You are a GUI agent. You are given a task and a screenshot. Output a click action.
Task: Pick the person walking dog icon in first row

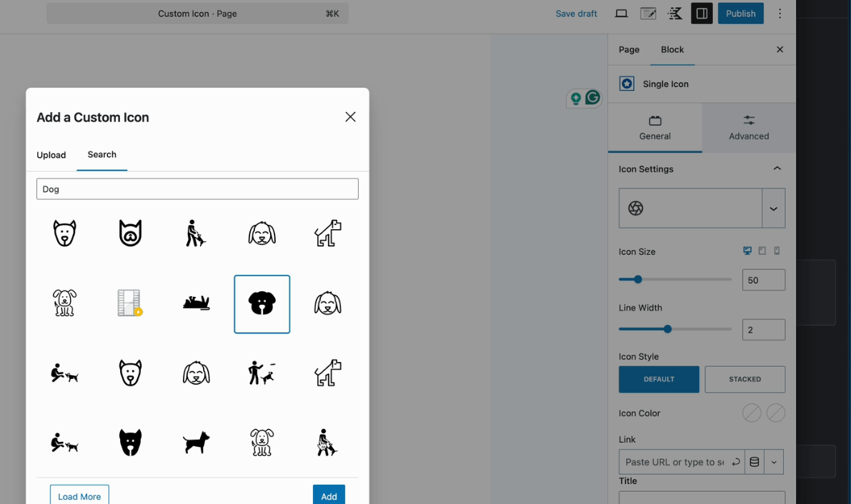click(196, 233)
